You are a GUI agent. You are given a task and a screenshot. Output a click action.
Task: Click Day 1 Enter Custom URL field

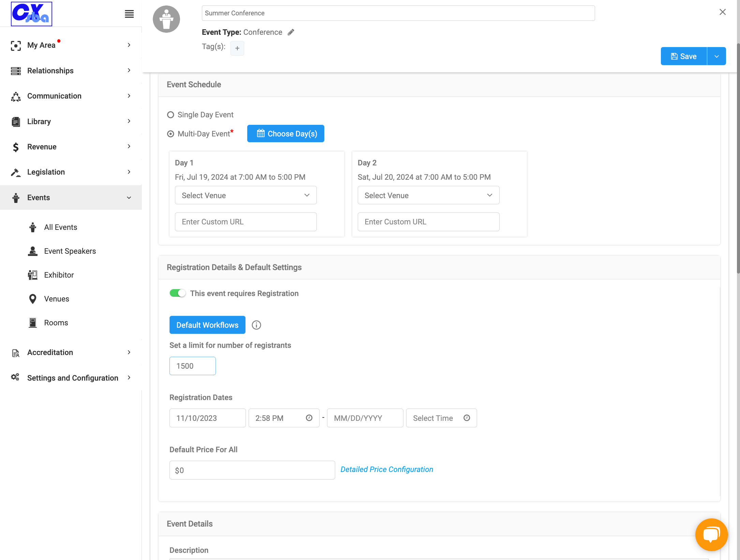point(246,222)
